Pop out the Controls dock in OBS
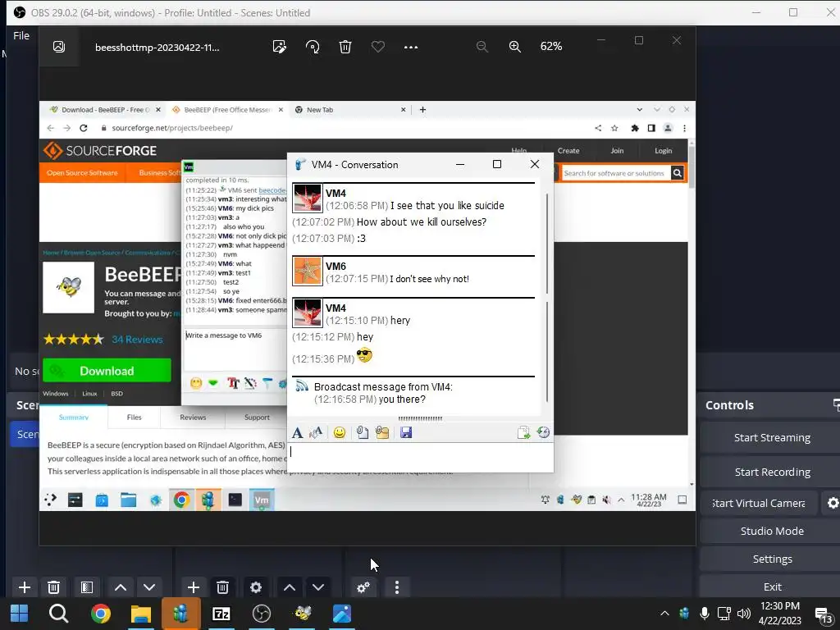The image size is (840, 630). click(836, 405)
